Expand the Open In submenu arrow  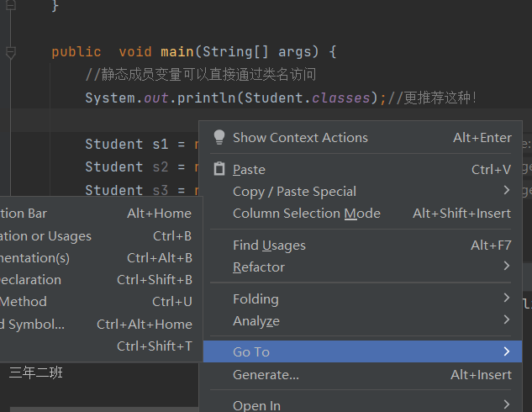coord(506,405)
